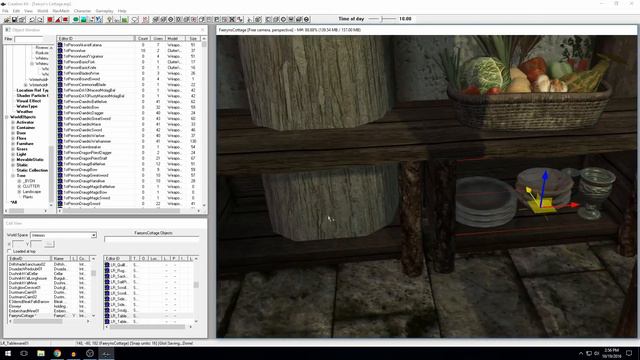Sort object list by Editor ID column
This screenshot has height=360, width=640.
pos(96,38)
